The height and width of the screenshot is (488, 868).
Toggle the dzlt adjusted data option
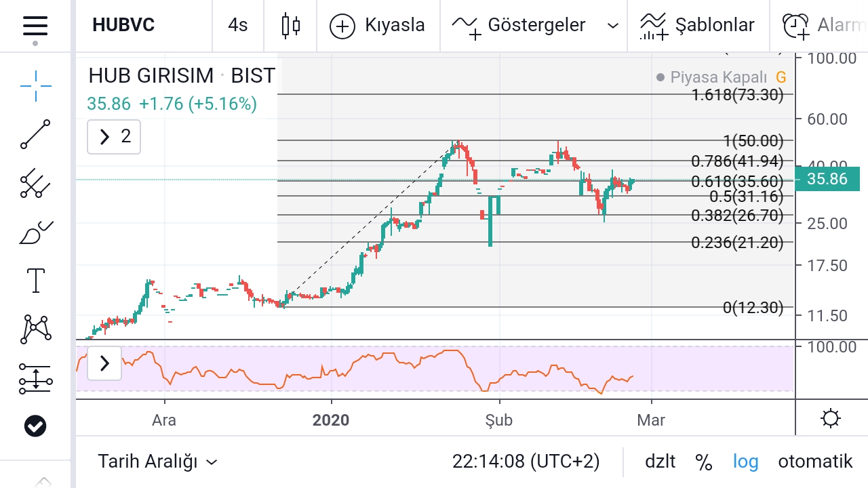tap(660, 462)
